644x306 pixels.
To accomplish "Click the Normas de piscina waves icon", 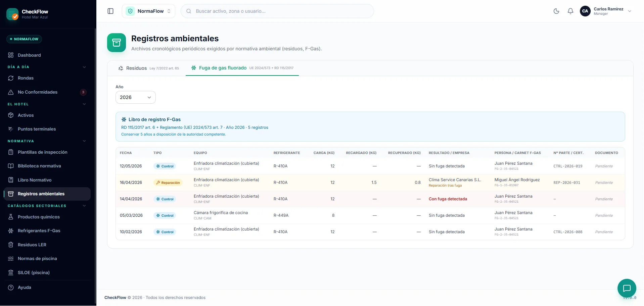I will click(11, 258).
